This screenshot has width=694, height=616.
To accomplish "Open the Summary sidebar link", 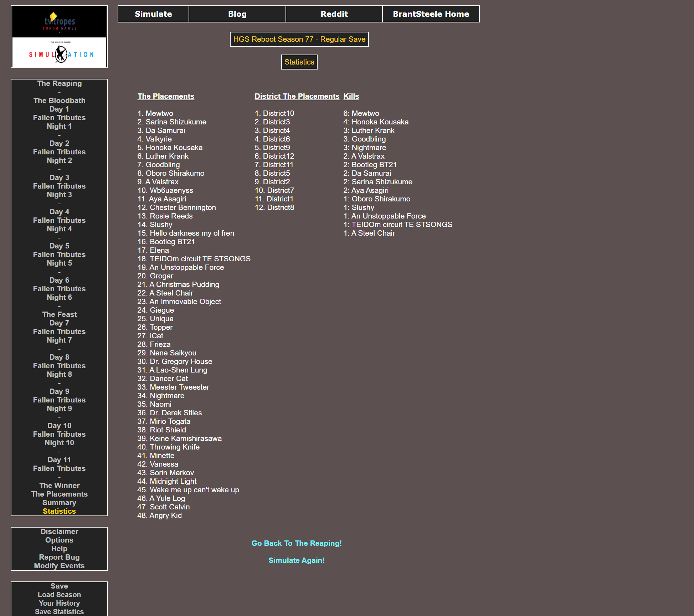I will (x=59, y=503).
